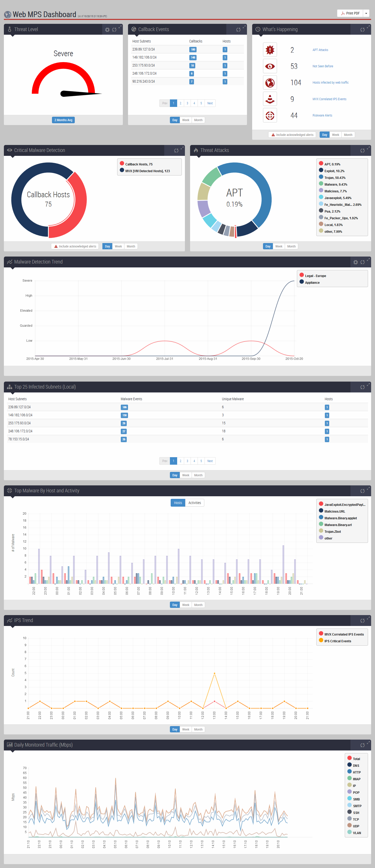Refresh the IPS Trend panel
The height and width of the screenshot is (868, 375).
(363, 621)
